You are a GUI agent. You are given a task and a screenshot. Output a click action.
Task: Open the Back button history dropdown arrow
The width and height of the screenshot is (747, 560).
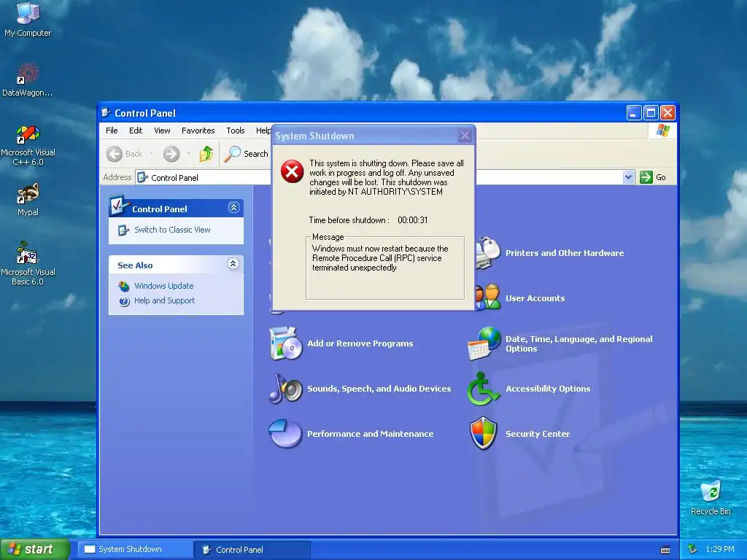[x=152, y=154]
